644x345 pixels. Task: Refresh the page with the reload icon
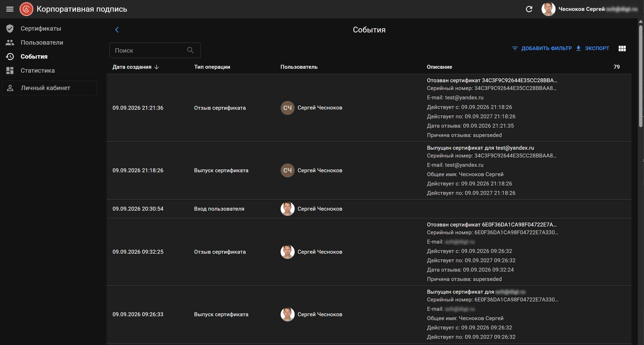(529, 9)
